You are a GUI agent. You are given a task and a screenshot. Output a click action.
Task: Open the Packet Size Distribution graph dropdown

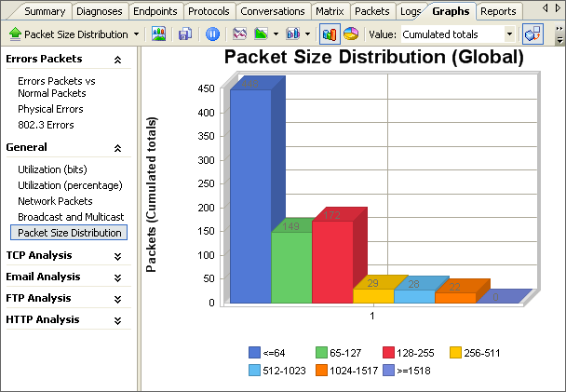74,34
